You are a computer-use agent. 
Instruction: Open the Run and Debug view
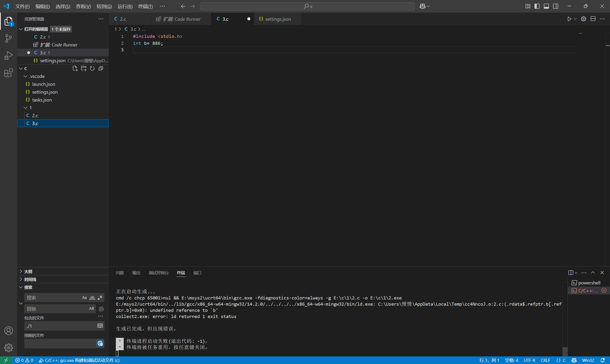pos(8,56)
